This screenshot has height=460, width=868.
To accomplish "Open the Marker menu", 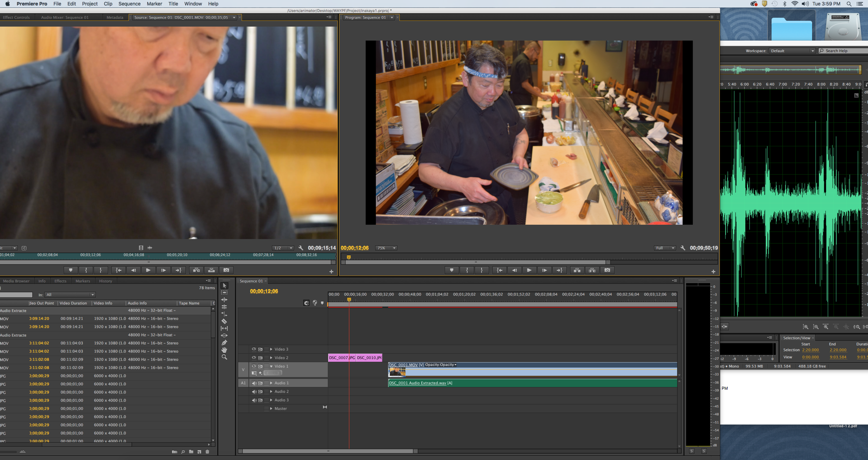I will 154,4.
